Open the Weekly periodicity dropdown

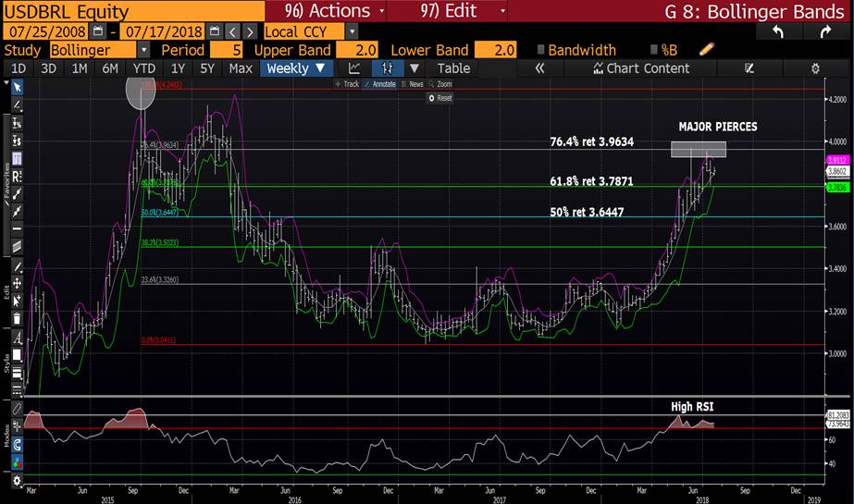[295, 68]
